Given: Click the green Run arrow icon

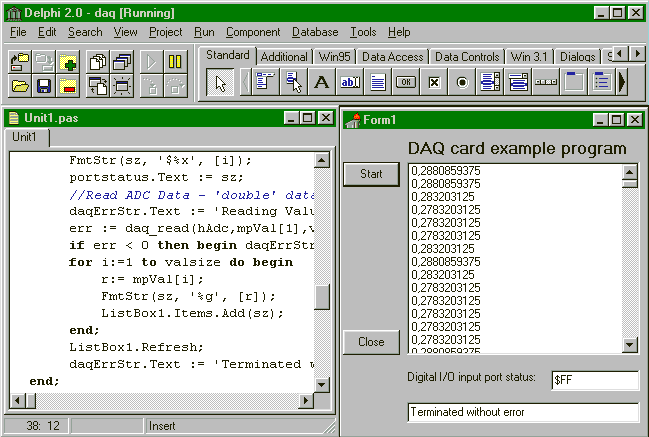Looking at the screenshot, I should click(151, 62).
